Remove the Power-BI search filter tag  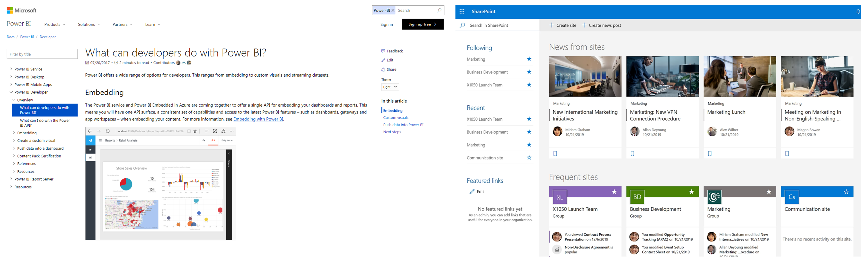(x=393, y=10)
